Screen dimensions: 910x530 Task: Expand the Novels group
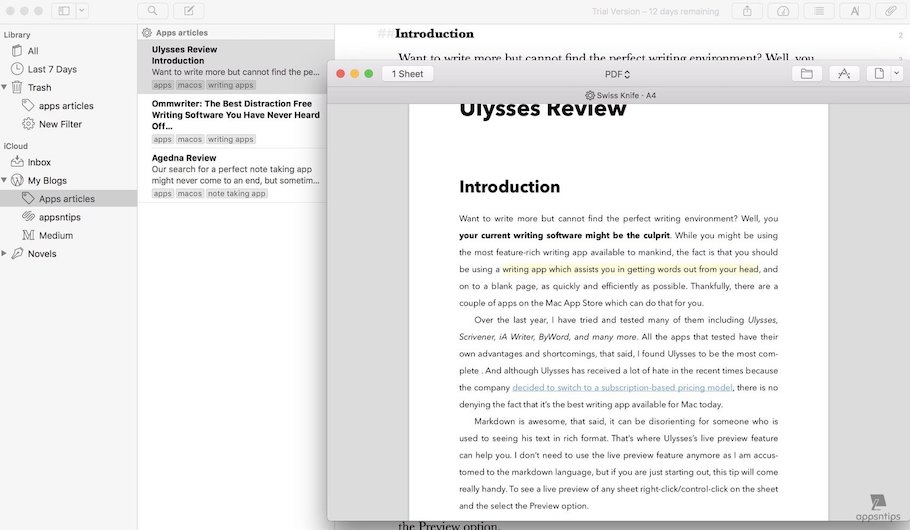[5, 254]
